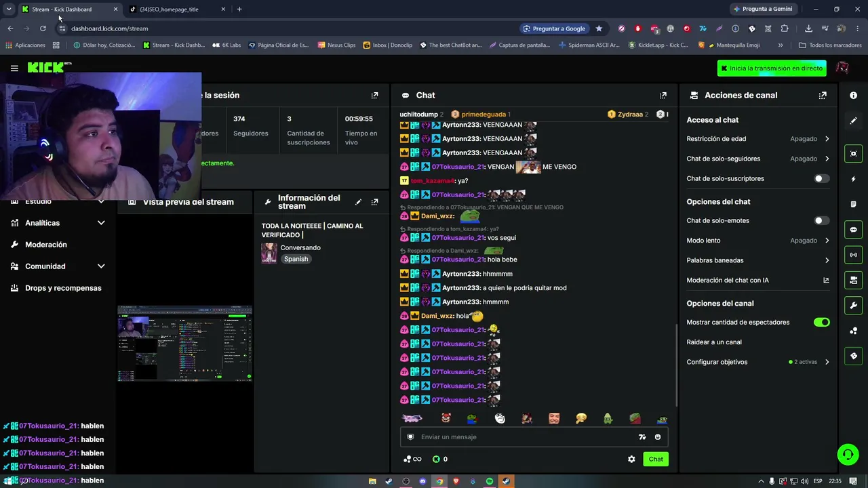The height and width of the screenshot is (488, 868).
Task: Disable Mostrar cantidad de espectadores switch
Action: point(821,323)
